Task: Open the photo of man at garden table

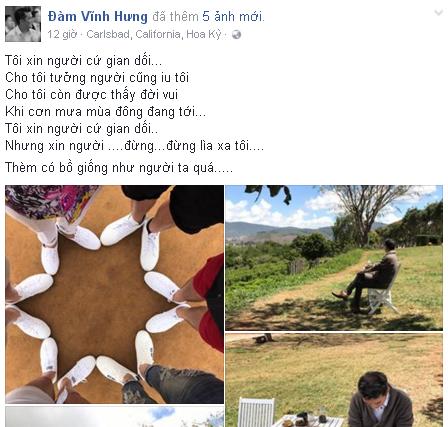Action: coord(334,380)
